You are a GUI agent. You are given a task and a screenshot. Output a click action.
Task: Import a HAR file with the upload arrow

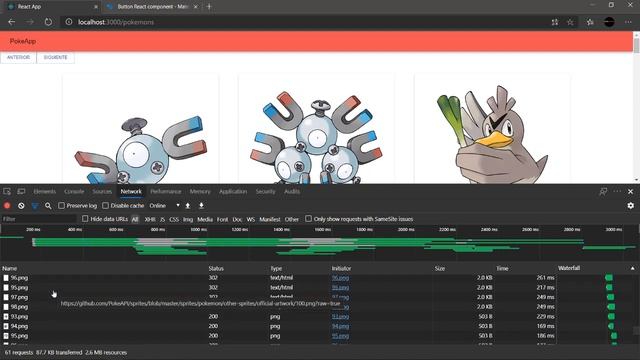(188, 206)
